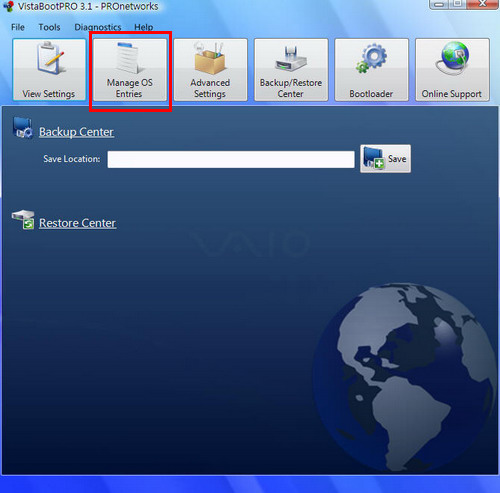Open View Settings clipboard icon

point(51,58)
